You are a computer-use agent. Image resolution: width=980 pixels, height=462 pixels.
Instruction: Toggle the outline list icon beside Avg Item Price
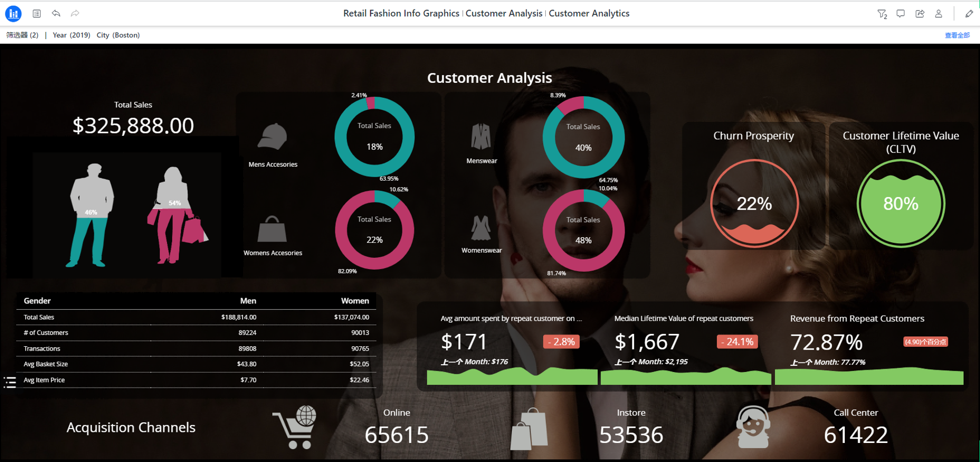[10, 382]
